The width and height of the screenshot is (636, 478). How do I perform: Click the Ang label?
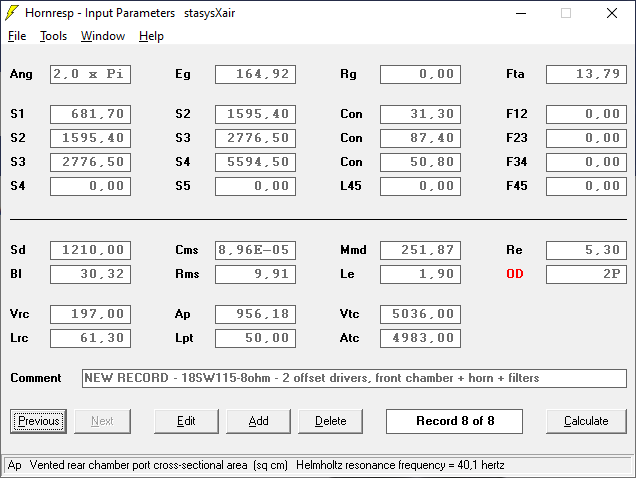[21, 74]
